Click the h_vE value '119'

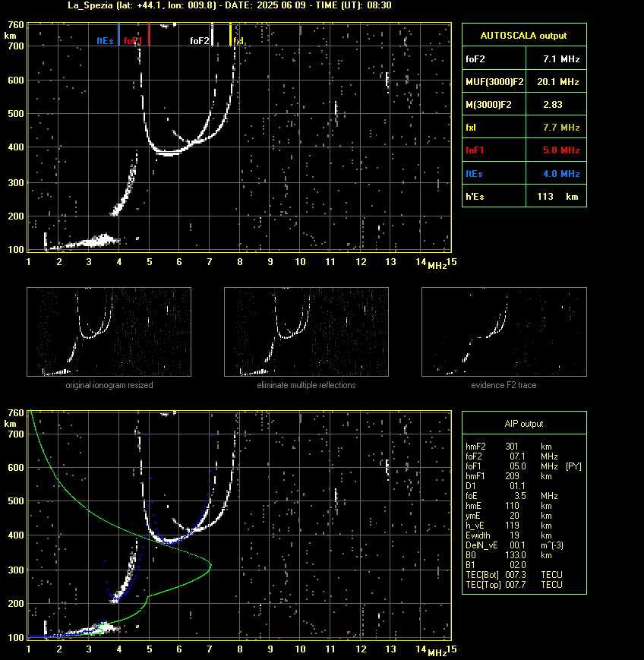(x=512, y=526)
